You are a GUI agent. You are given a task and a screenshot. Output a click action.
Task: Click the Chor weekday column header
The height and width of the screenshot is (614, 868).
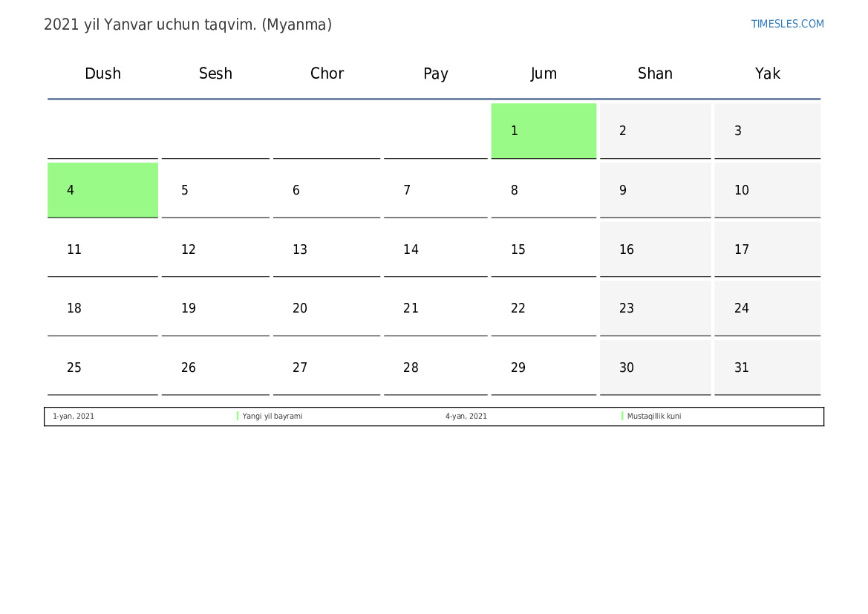(x=327, y=74)
